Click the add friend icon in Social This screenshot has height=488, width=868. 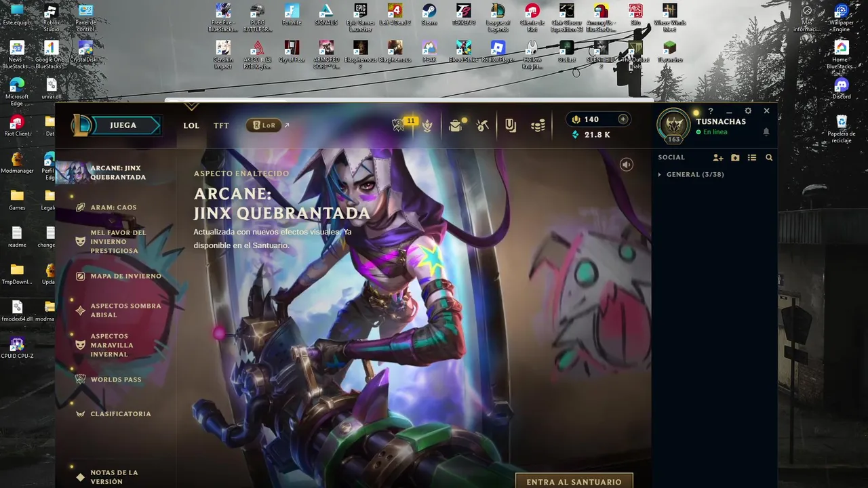click(718, 157)
